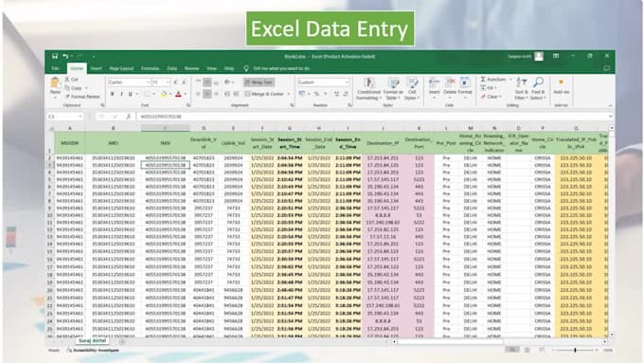644x363 pixels.
Task: Switch to the Formulas tab
Action: (150, 68)
